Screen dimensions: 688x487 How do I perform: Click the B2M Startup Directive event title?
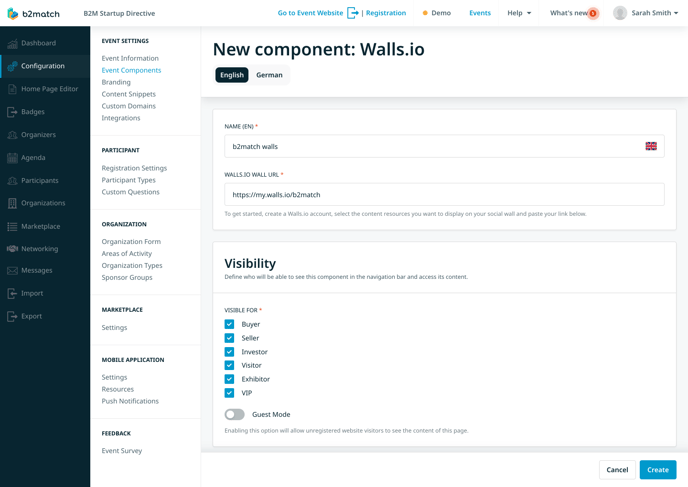[119, 14]
